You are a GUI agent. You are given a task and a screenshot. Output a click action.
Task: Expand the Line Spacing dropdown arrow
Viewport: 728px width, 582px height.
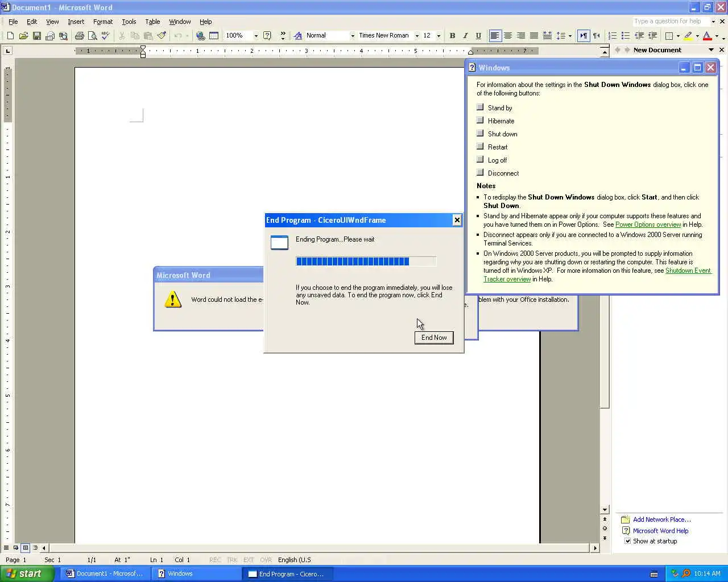570,36
